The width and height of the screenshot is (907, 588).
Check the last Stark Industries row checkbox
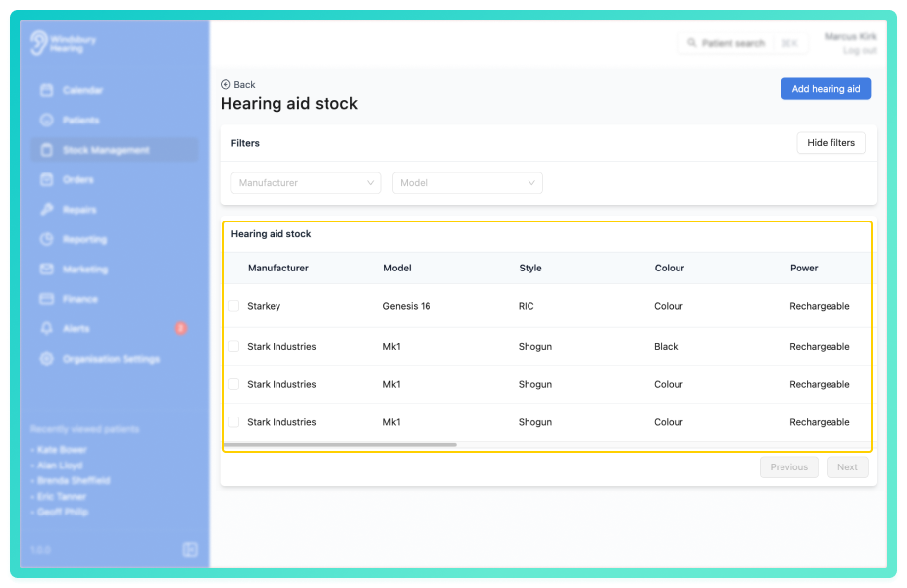233,422
